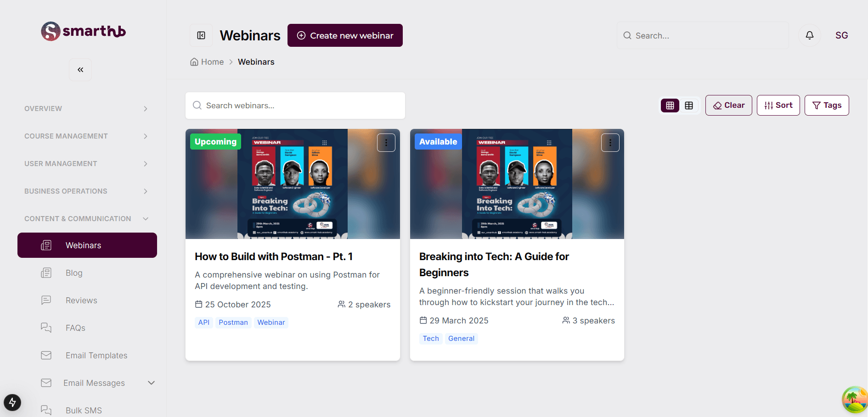Viewport: 868px width, 417px height.
Task: Switch to the table view icon
Action: click(689, 105)
